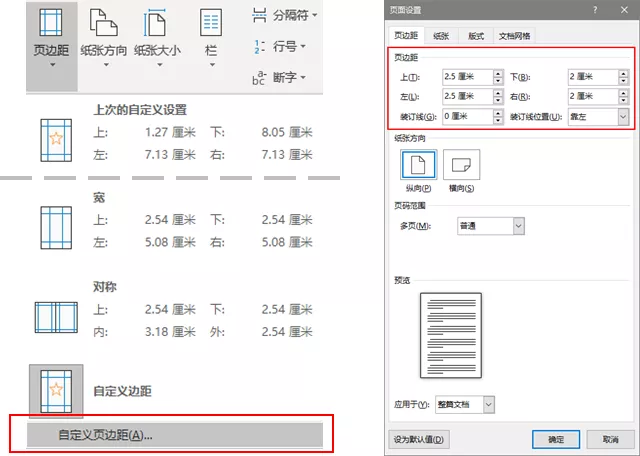Choose 自定义页边距(A)... menu entry
640x456 pixels.
[x=175, y=435]
